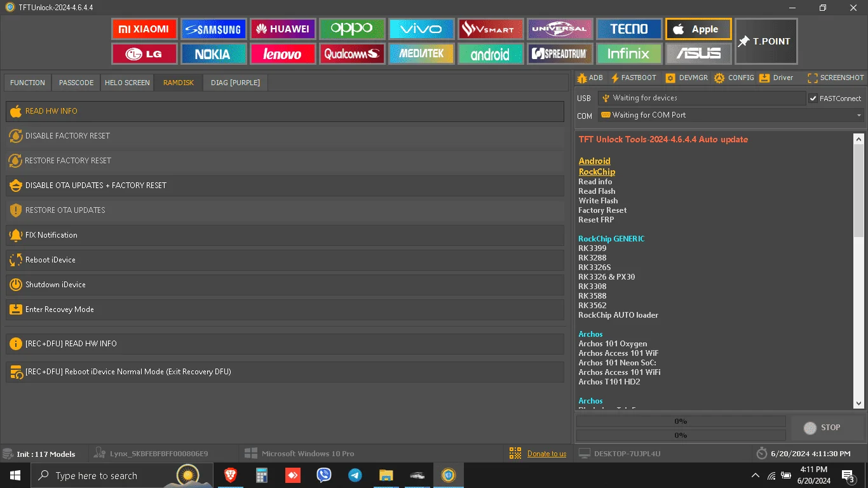This screenshot has height=488, width=868.
Task: Open the CONFIG settings
Action: click(734, 78)
